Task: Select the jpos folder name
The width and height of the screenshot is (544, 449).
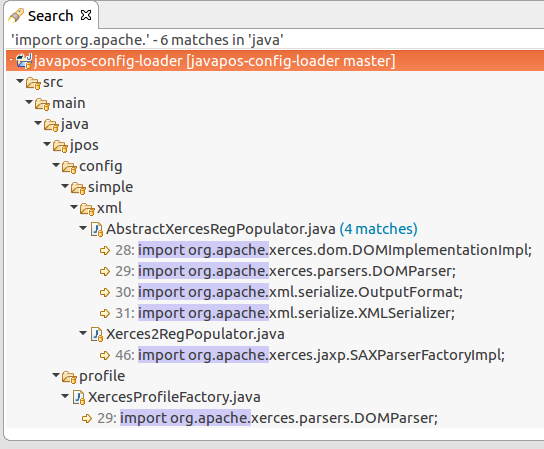Action: (x=84, y=146)
